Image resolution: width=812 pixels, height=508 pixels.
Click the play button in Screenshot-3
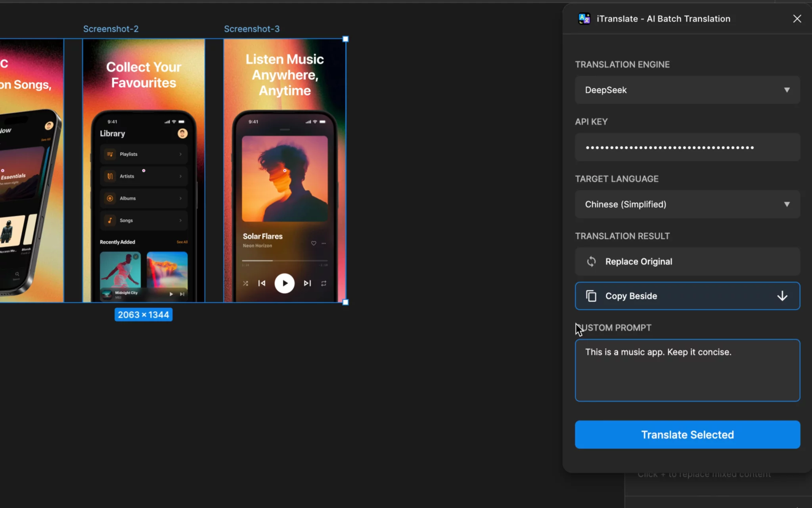pos(284,283)
